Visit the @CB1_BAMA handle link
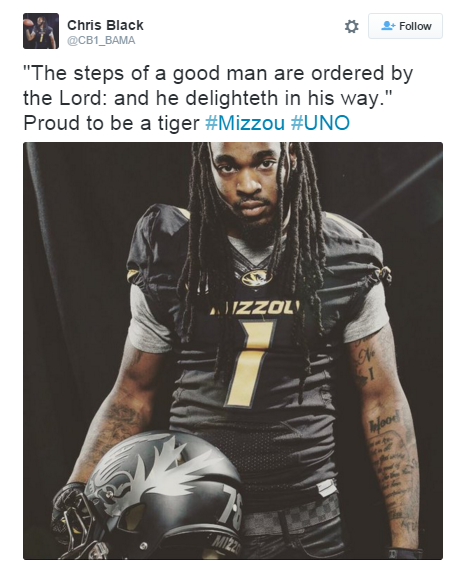 [x=101, y=40]
